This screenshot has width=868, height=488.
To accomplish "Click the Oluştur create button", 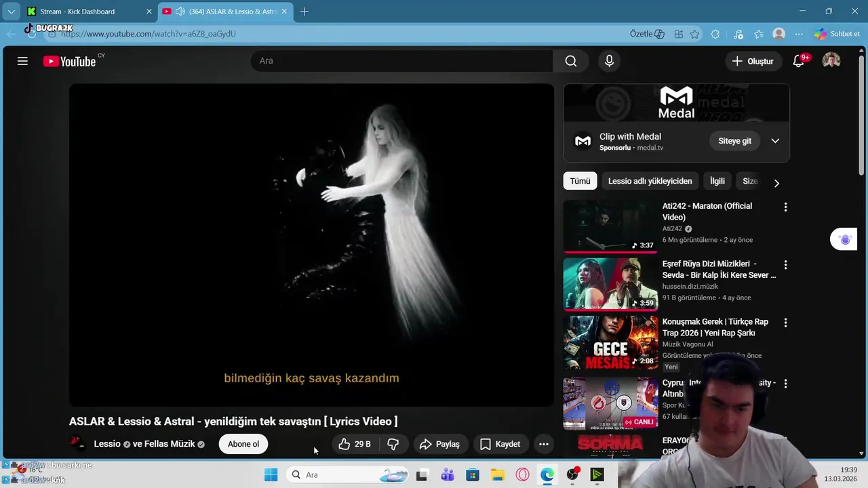I will click(753, 61).
